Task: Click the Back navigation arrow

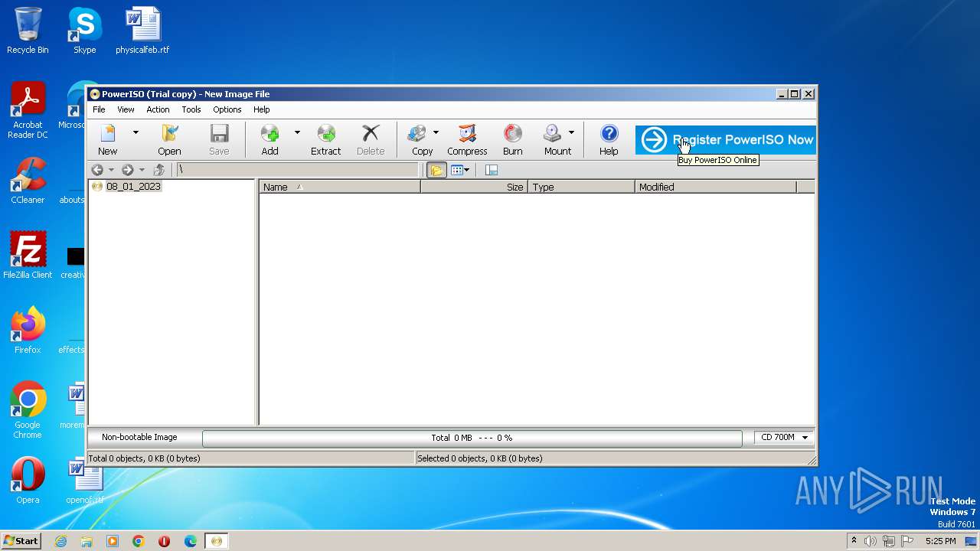Action: (97, 170)
